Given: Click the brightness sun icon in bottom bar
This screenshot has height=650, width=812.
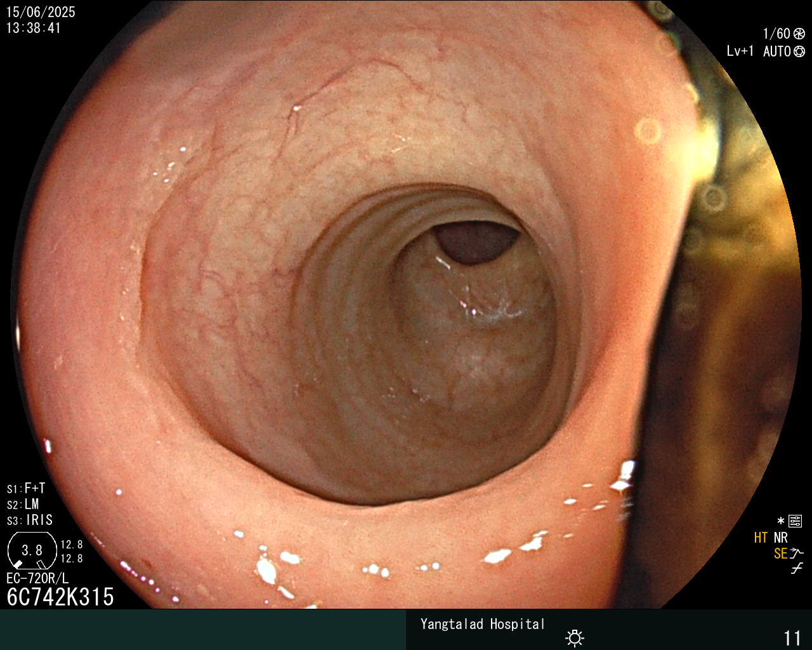Looking at the screenshot, I should [x=575, y=637].
